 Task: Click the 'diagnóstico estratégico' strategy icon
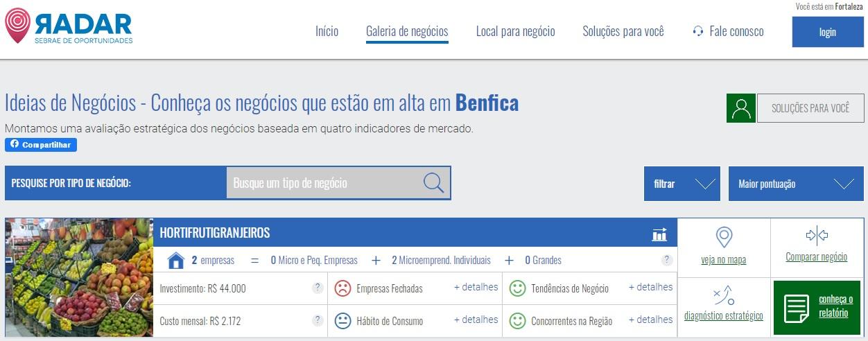click(724, 295)
